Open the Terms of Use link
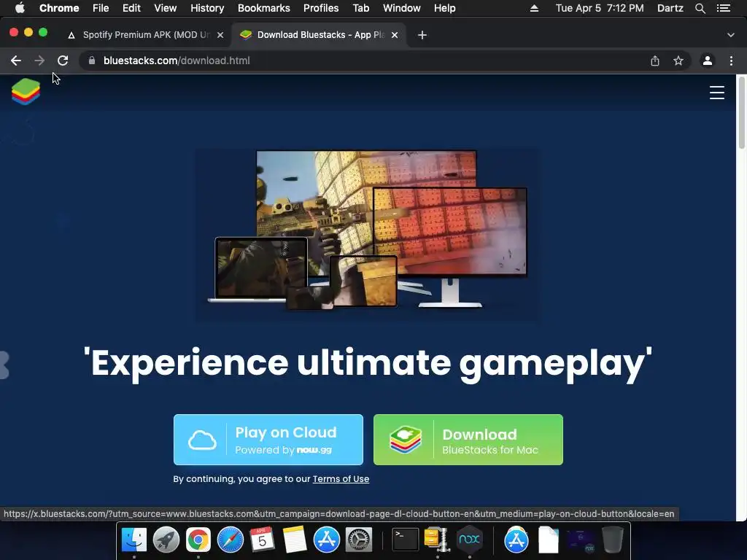This screenshot has height=560, width=747. pyautogui.click(x=341, y=479)
